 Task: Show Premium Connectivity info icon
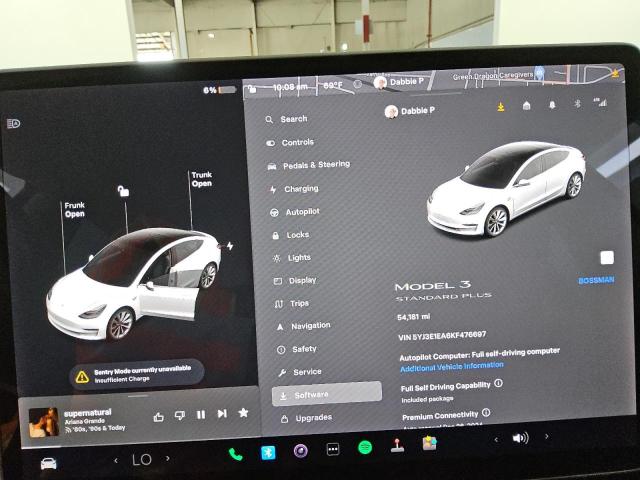(x=486, y=413)
